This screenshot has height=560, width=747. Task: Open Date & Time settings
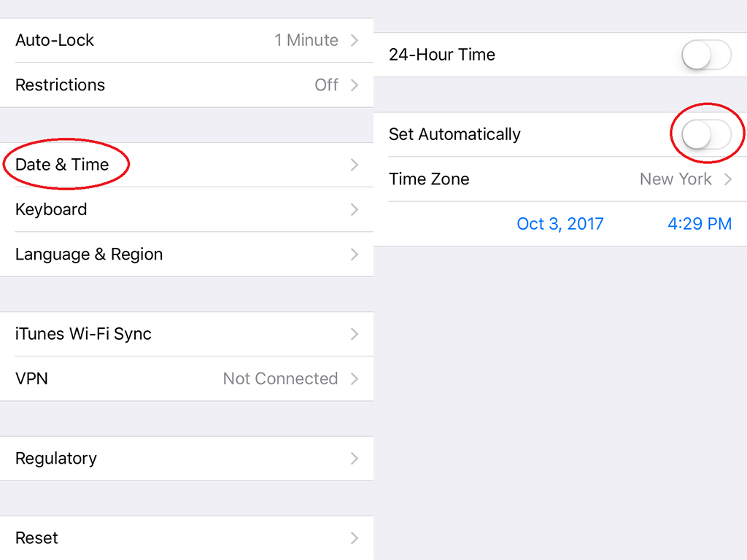pyautogui.click(x=187, y=165)
